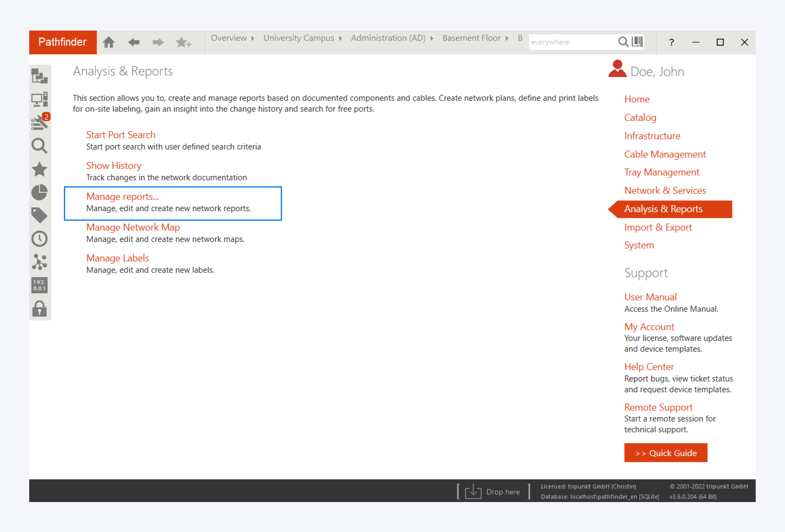785x532 pixels.
Task: Open Cable Management menu item
Action: tap(664, 154)
